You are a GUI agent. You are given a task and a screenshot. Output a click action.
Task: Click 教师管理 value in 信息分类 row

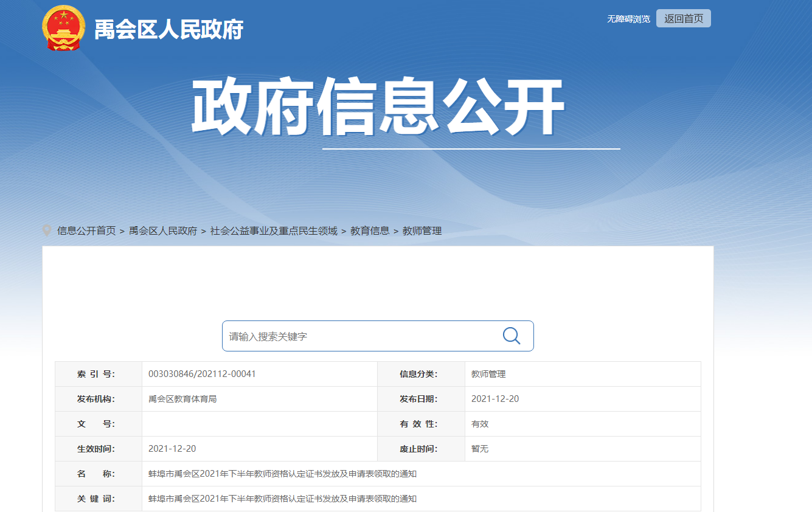coord(488,374)
